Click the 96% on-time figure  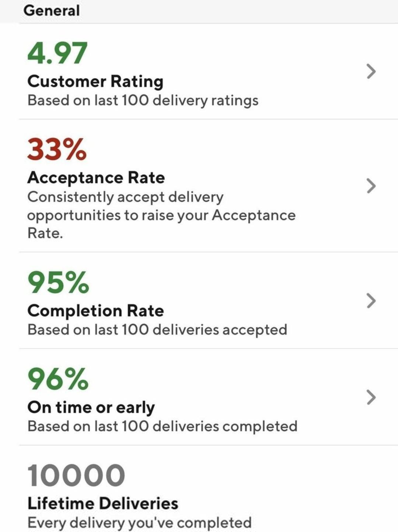click(58, 379)
